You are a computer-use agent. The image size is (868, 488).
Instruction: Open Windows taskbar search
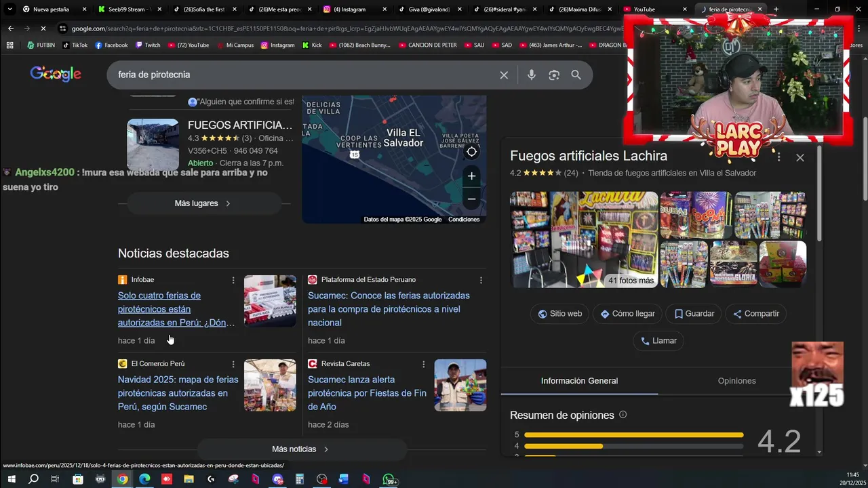click(33, 479)
